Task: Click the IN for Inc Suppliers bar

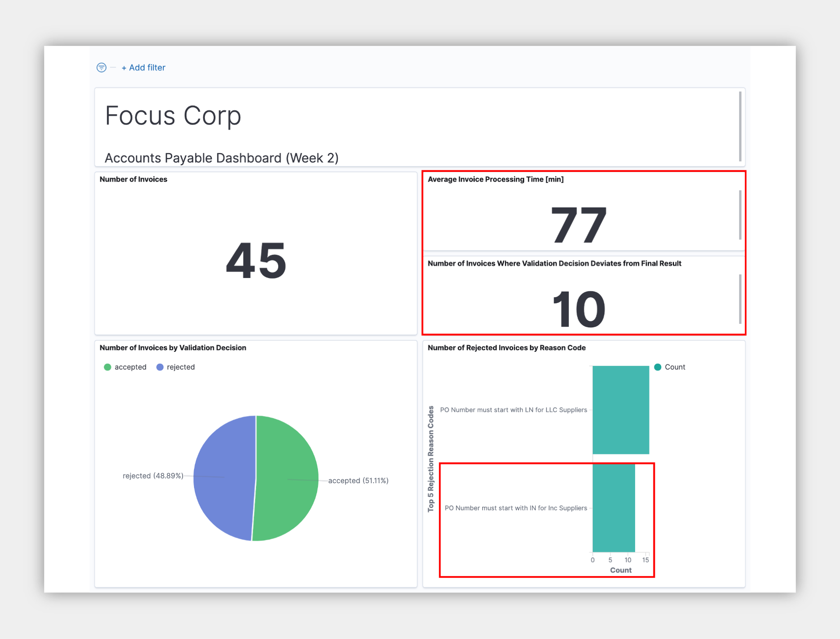Action: point(614,508)
